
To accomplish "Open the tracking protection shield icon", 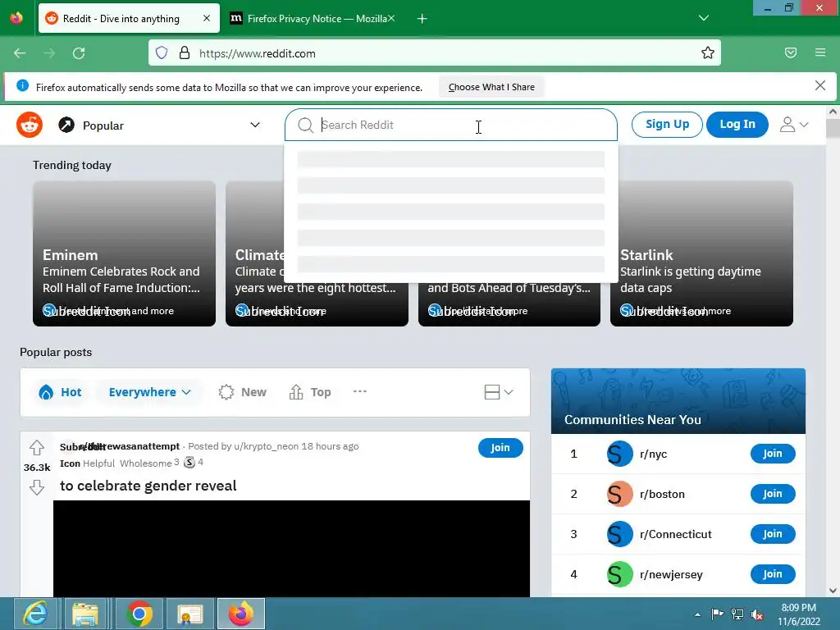I will click(x=162, y=52).
